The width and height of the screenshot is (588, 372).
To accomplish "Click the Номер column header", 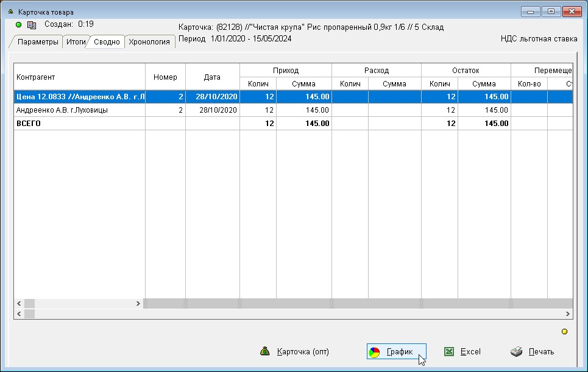I will click(x=165, y=77).
